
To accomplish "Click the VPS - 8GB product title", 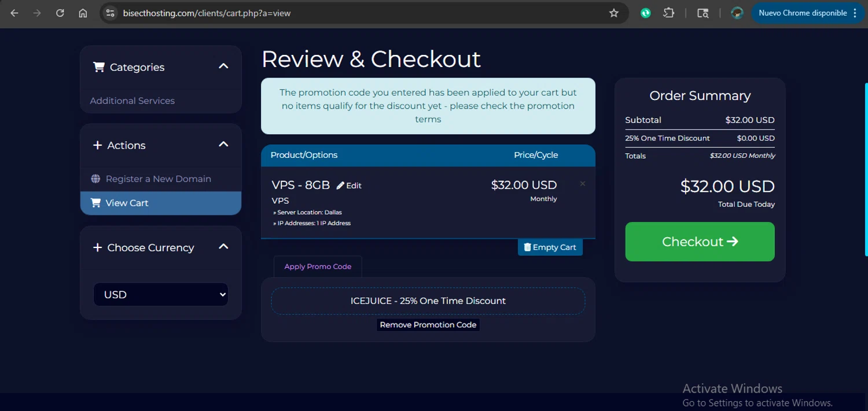I will coord(301,185).
